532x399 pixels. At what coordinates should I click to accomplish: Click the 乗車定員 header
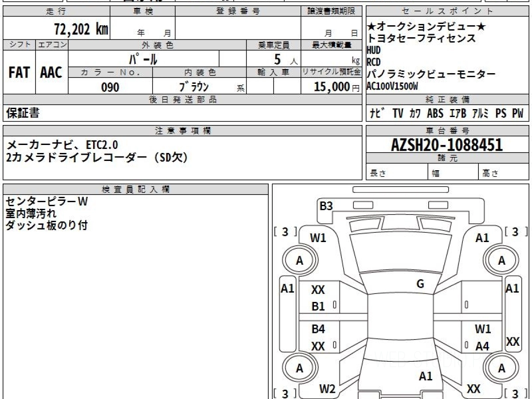(x=274, y=45)
